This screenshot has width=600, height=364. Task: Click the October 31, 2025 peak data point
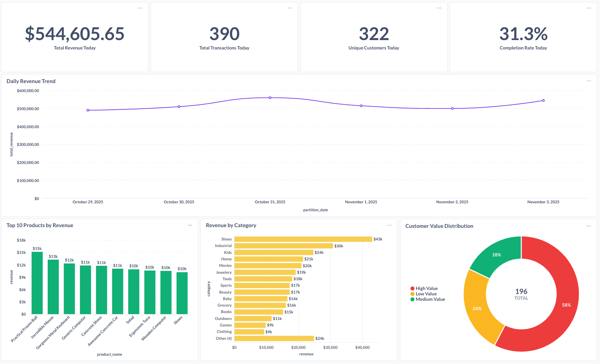pos(270,97)
